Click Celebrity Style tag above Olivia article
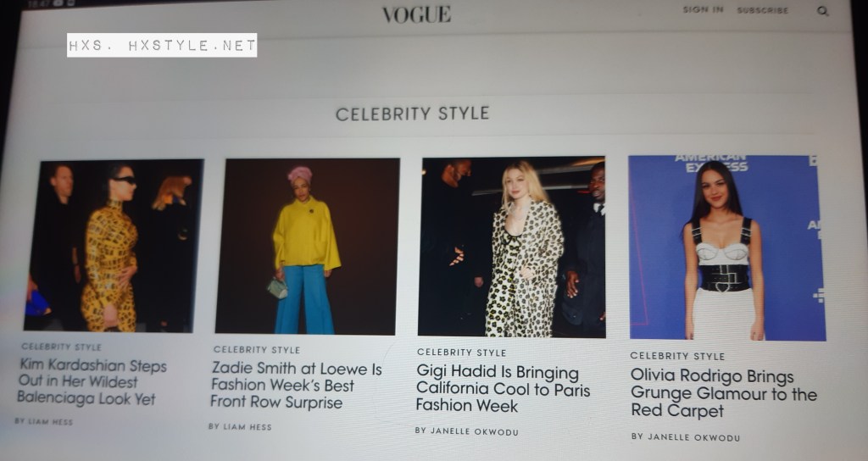 pos(677,356)
